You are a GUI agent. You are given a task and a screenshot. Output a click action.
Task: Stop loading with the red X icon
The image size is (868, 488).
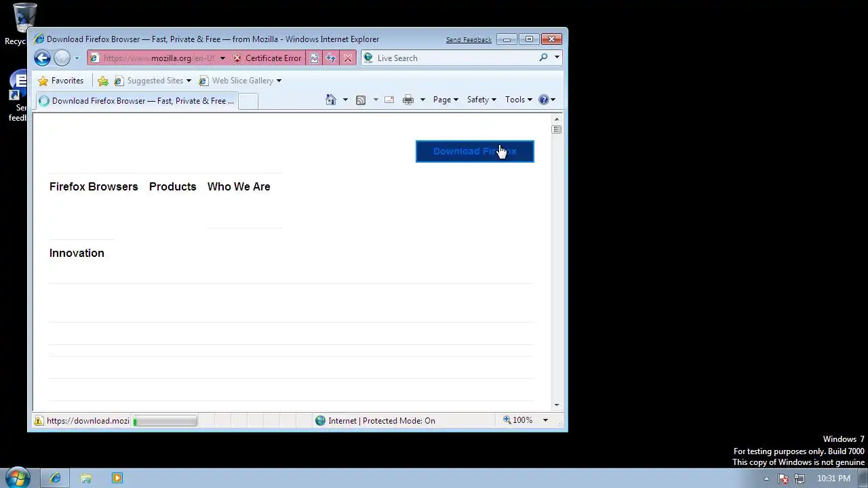[x=348, y=58]
